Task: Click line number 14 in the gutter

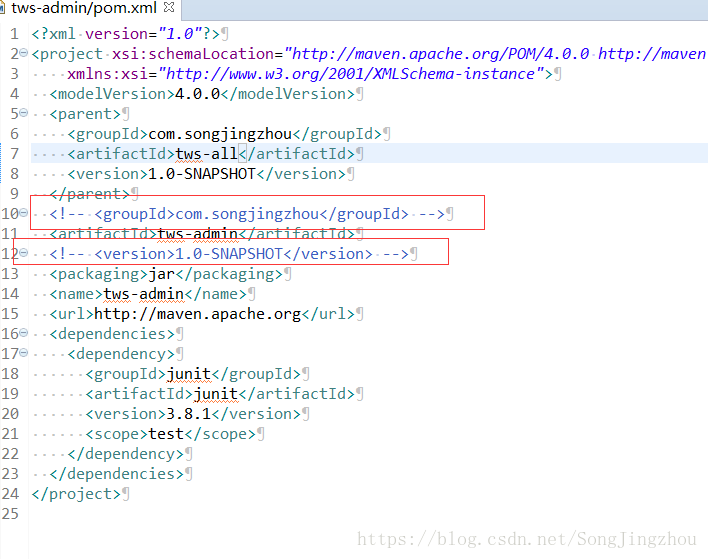Action: click(x=10, y=294)
